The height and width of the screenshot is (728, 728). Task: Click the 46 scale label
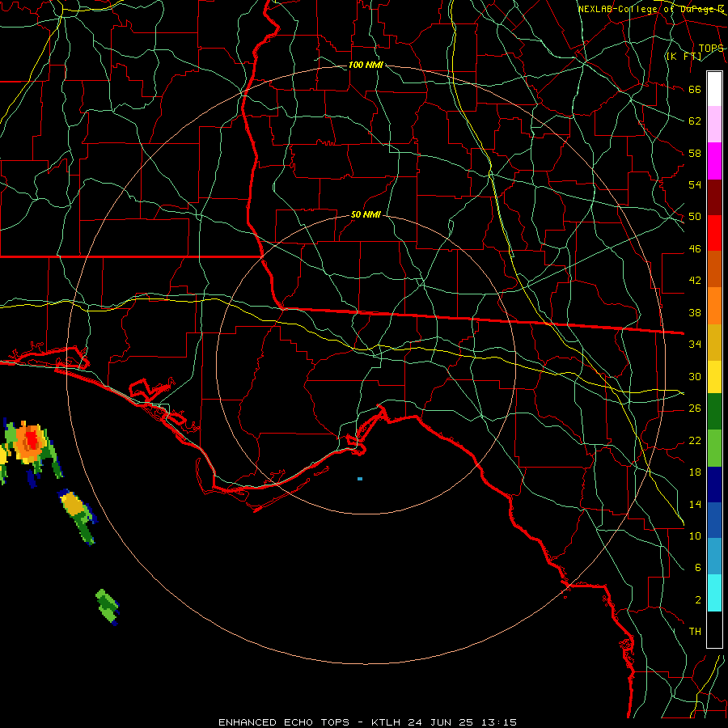click(695, 249)
